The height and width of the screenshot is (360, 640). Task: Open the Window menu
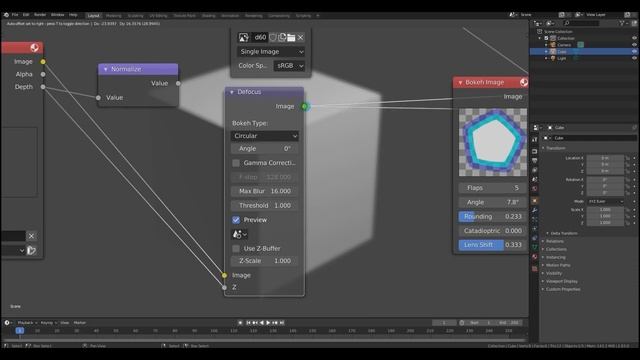point(58,15)
